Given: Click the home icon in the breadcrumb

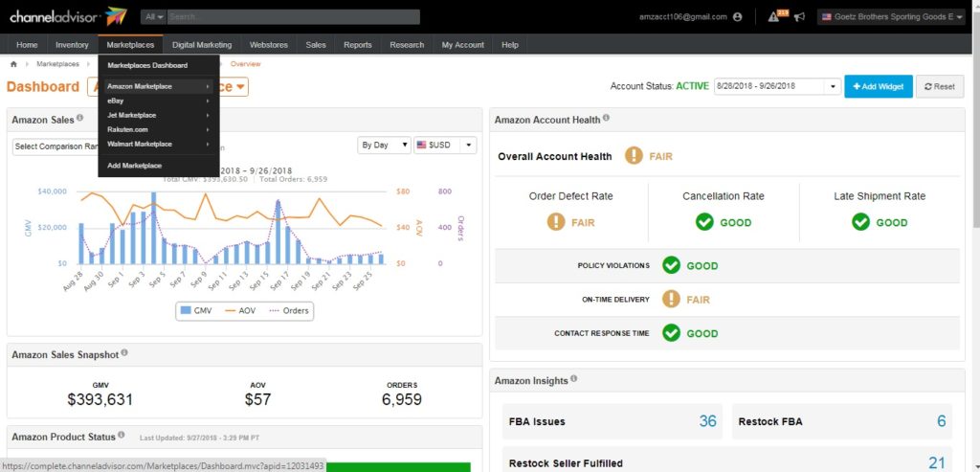Looking at the screenshot, I should pyautogui.click(x=14, y=64).
